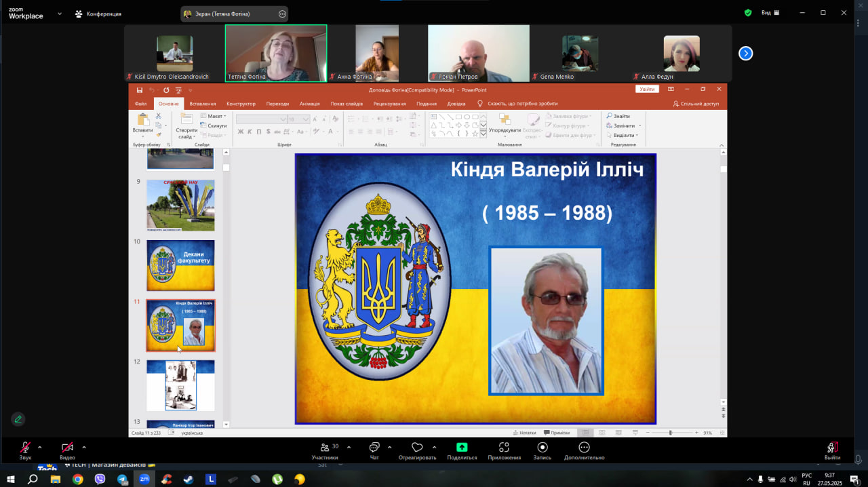The height and width of the screenshot is (487, 868).
Task: Open the Виділити select dropdown
Action: coord(623,135)
